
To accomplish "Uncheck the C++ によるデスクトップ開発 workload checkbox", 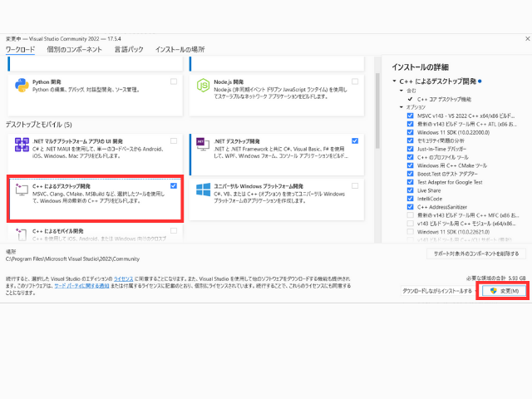I will (174, 185).
